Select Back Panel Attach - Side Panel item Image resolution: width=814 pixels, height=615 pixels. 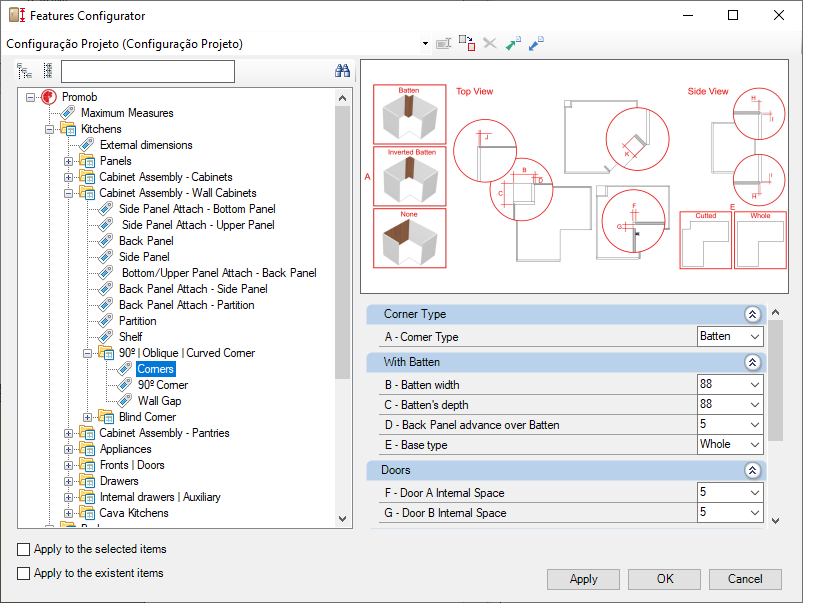tap(193, 289)
